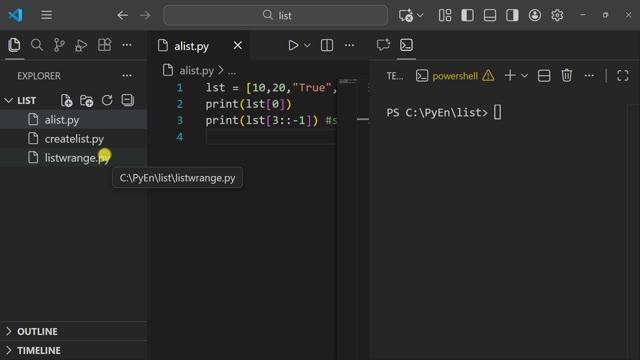This screenshot has height=360, width=640.
Task: Toggle the secondary side bar
Action: click(512, 16)
